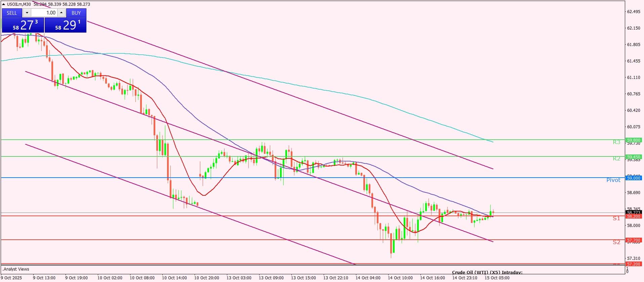644x282 pixels.
Task: Click the 62.495 price scale label
Action: tap(634, 12)
